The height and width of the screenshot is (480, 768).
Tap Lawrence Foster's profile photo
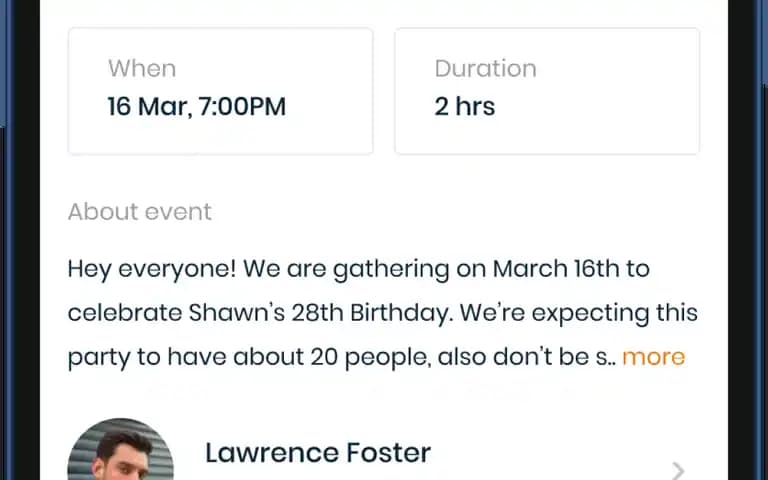coord(120,449)
